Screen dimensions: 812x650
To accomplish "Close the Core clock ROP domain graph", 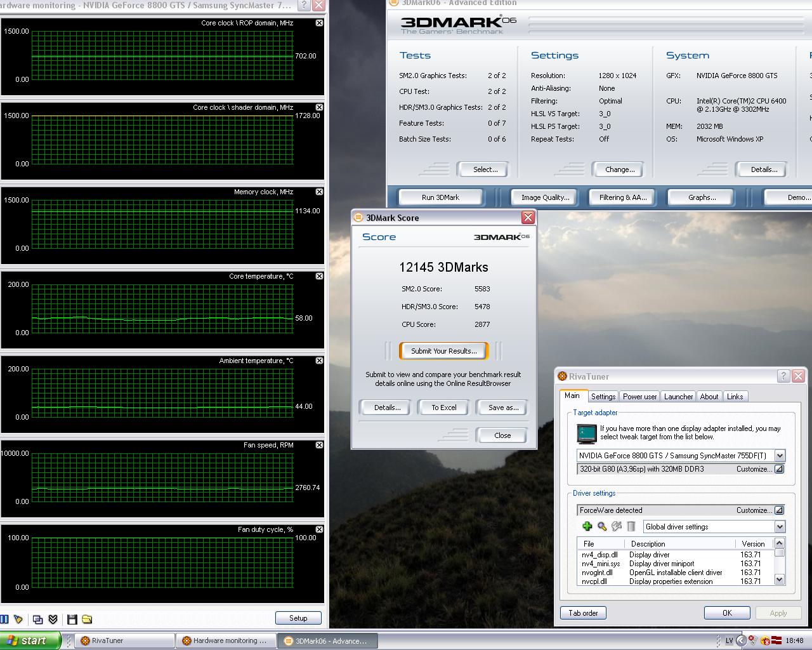I will [x=319, y=23].
